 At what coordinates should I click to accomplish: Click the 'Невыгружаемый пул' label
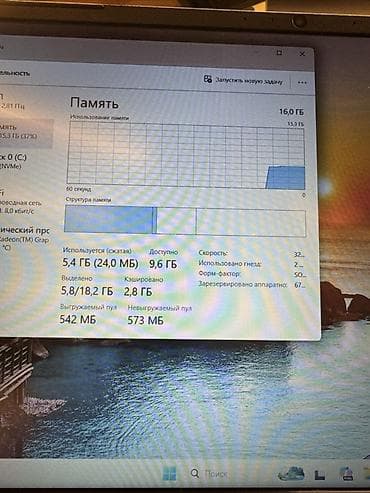[160, 308]
